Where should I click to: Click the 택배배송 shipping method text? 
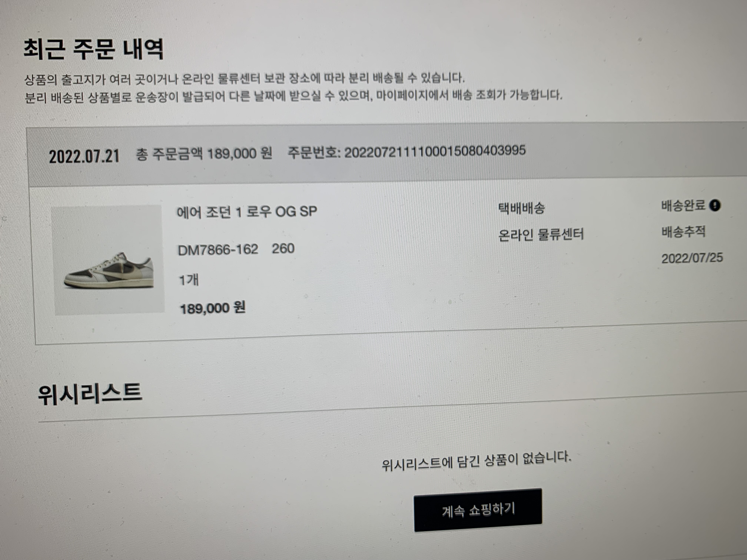(x=521, y=208)
